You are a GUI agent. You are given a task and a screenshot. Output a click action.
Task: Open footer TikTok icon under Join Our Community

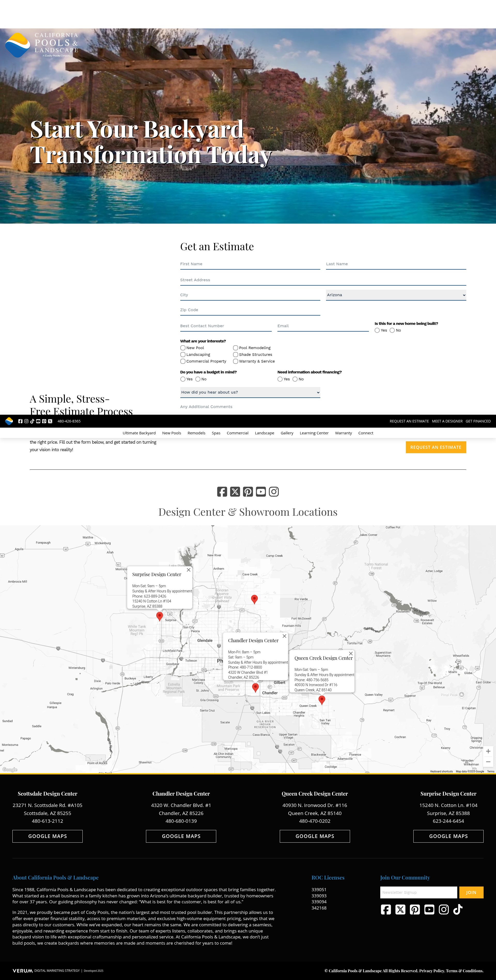[458, 909]
